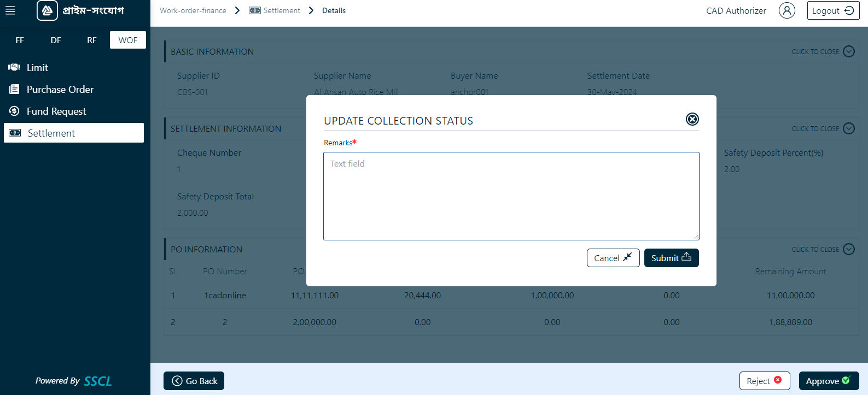This screenshot has width=868, height=395.
Task: Click the Fund Request coin icon
Action: (x=14, y=111)
